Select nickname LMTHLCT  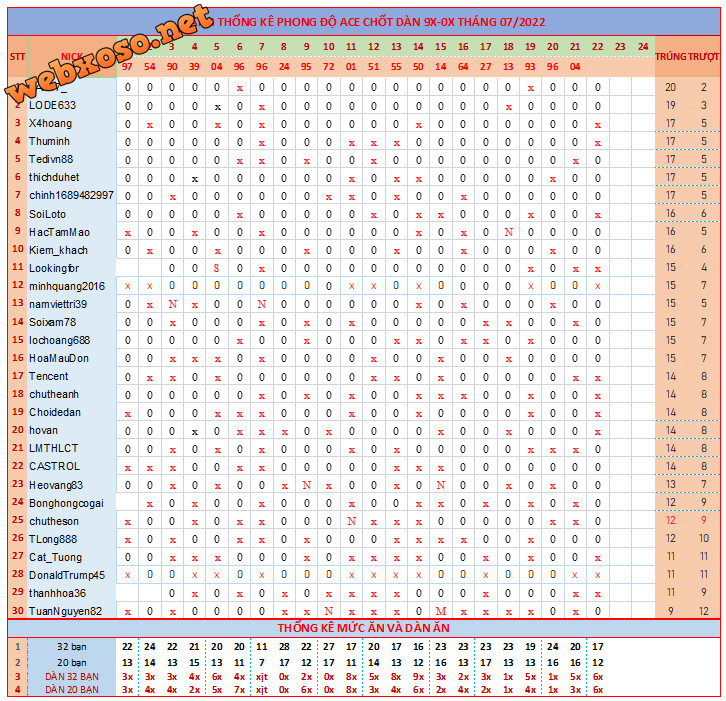54,448
